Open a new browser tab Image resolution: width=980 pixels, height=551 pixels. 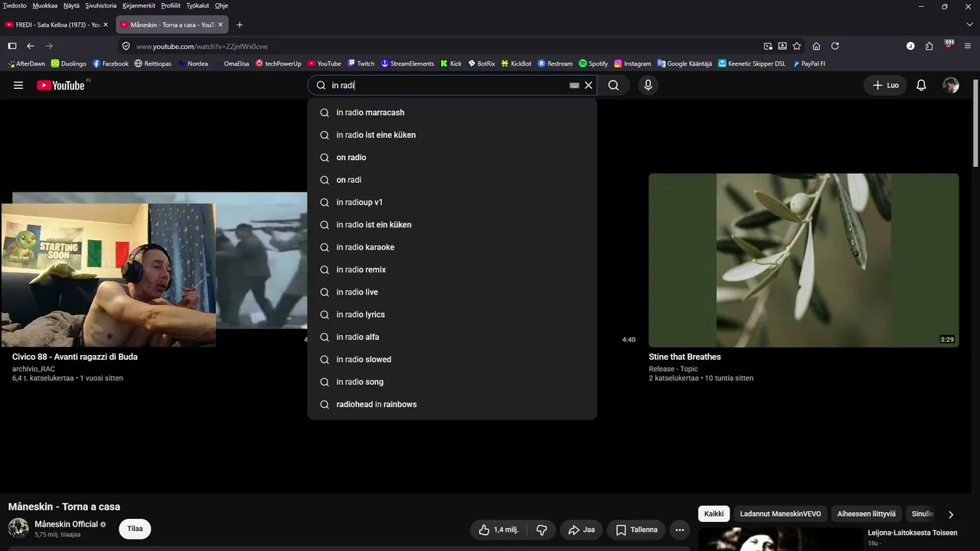pyautogui.click(x=240, y=24)
